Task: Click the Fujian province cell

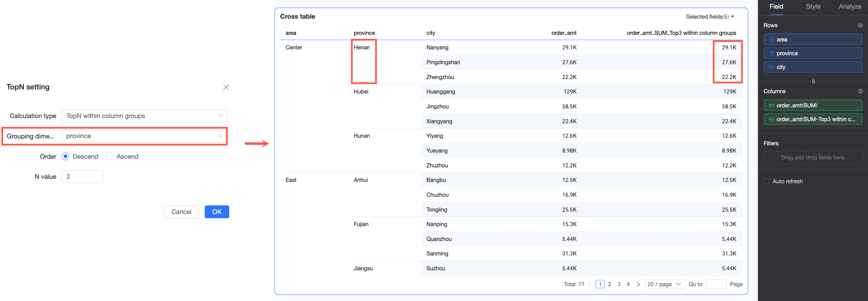Action: (361, 224)
